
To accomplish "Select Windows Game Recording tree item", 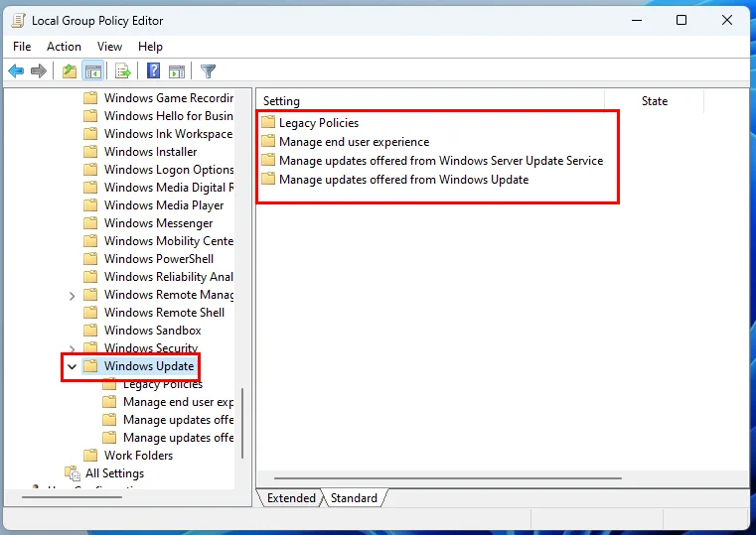I will 169,98.
